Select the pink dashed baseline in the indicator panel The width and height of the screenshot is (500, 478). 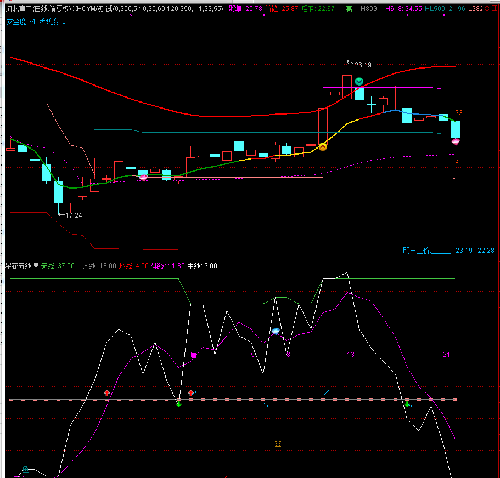(x=233, y=399)
